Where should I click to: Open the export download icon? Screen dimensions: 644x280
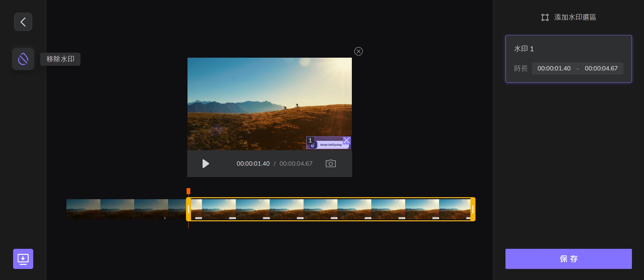coord(23,259)
